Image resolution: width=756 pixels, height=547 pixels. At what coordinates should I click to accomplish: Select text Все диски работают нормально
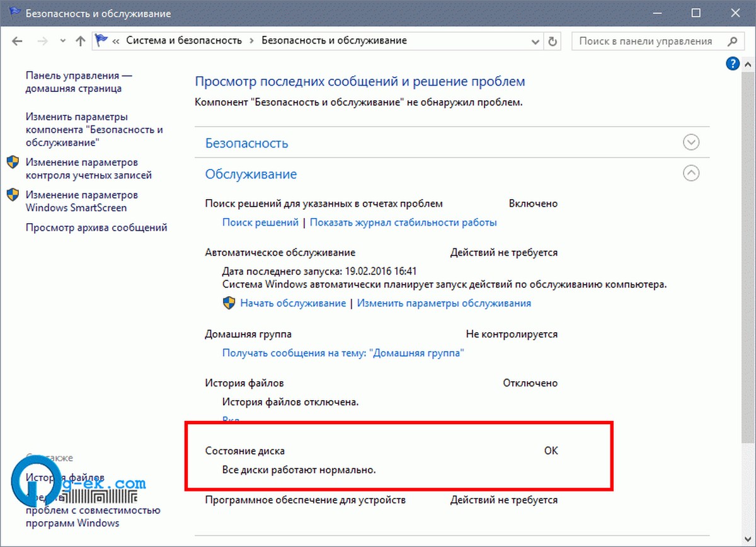(299, 469)
